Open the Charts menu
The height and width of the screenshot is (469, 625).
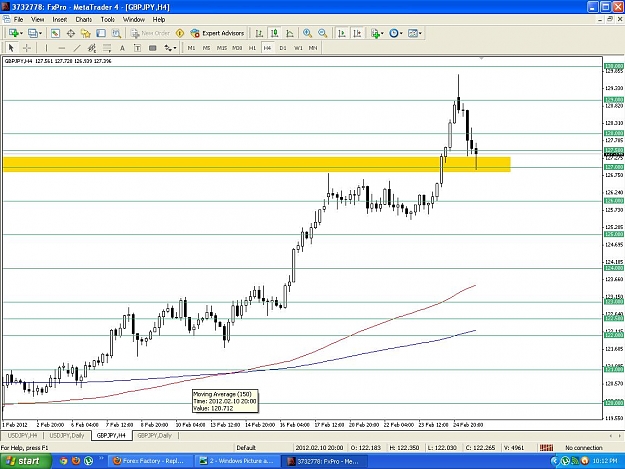(x=84, y=20)
